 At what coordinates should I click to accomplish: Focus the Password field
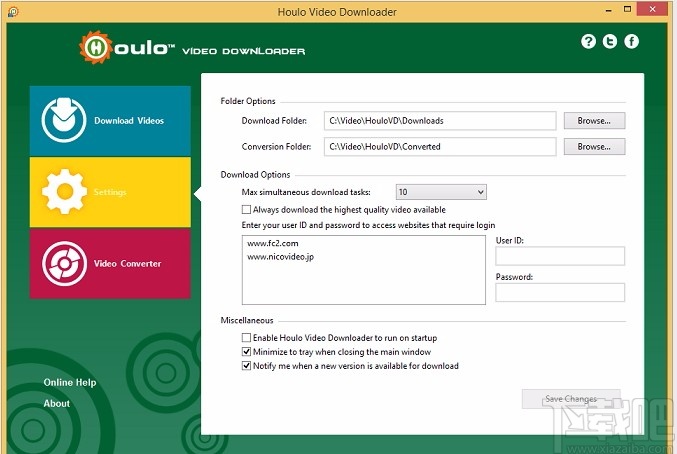[x=560, y=293]
